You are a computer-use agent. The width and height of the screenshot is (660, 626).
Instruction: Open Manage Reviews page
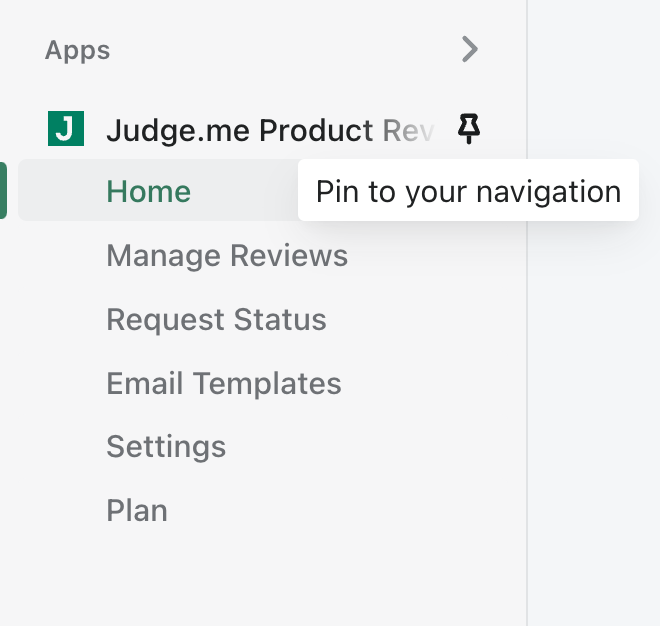tap(227, 256)
